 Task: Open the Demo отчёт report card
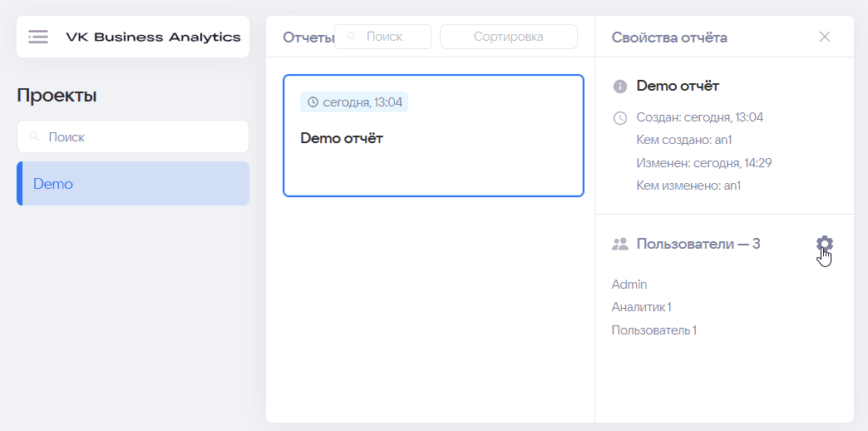point(433,136)
